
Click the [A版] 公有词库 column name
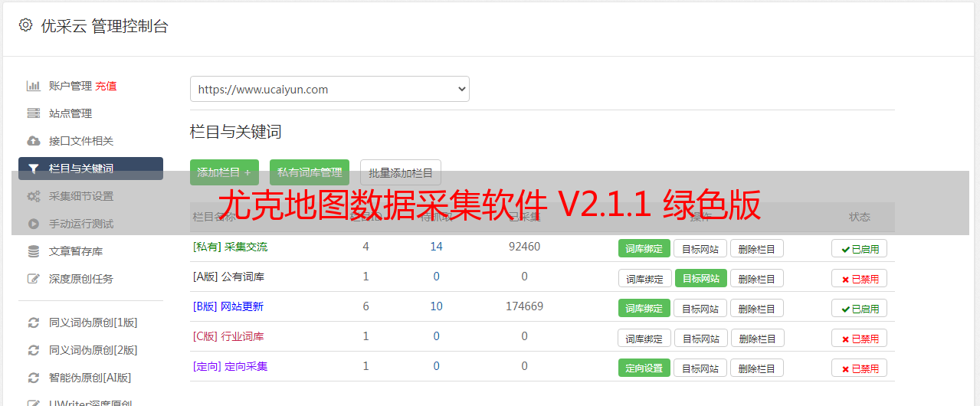(x=228, y=277)
